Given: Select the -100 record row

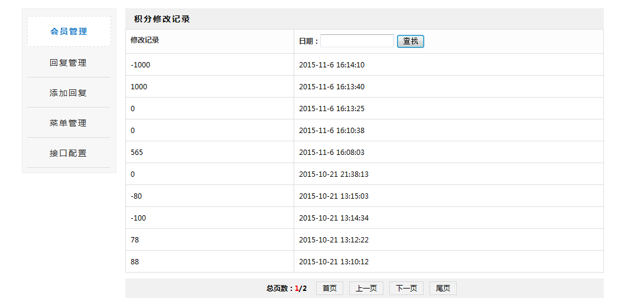Looking at the screenshot, I should 139,218.
